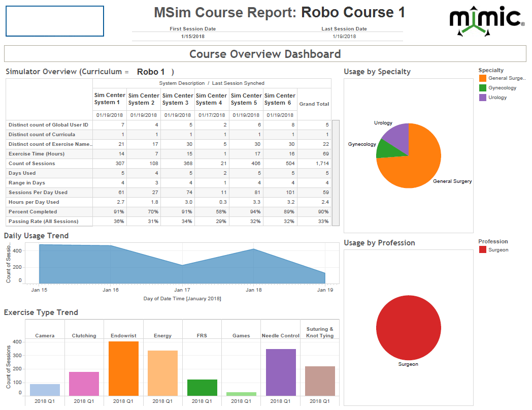Screen dimensions: 532x410
Task: Click the Endowrist orange bar
Action: coord(123,368)
